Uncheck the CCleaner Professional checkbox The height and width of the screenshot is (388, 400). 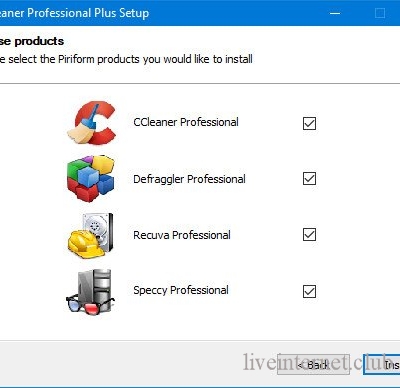pos(309,123)
